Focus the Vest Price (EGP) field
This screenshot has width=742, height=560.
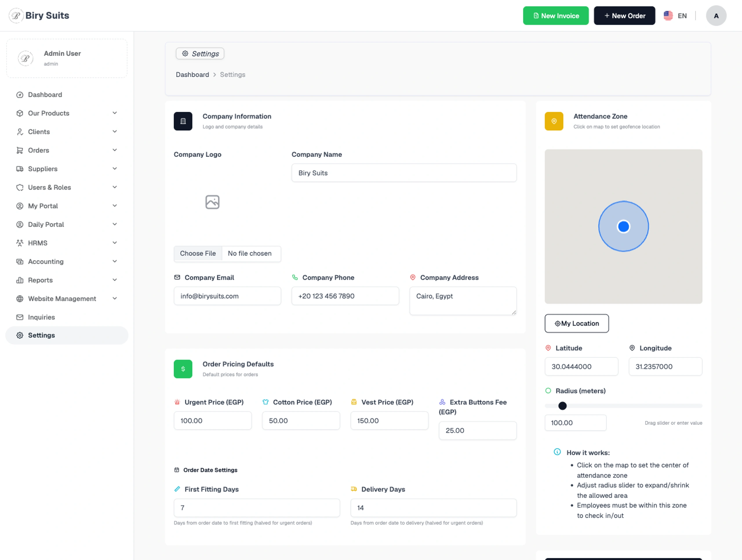[389, 421]
